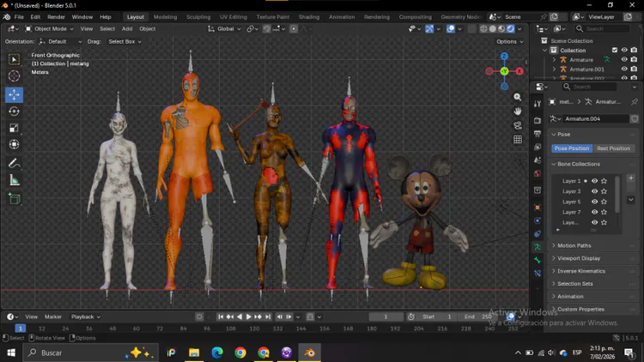Jump to the timeline start frame
The height and width of the screenshot is (362, 644).
pos(221,317)
